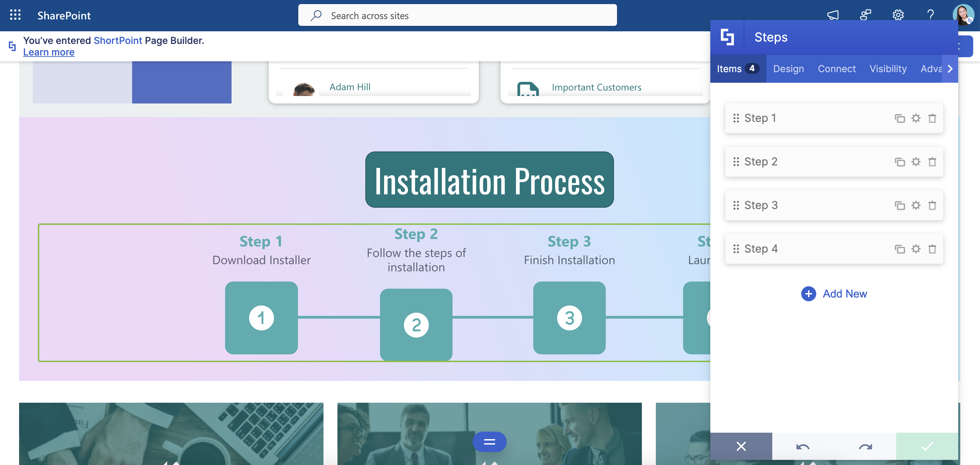Confirm changes with green checkmark button
Viewport: 980px width, 465px height.
tap(927, 446)
